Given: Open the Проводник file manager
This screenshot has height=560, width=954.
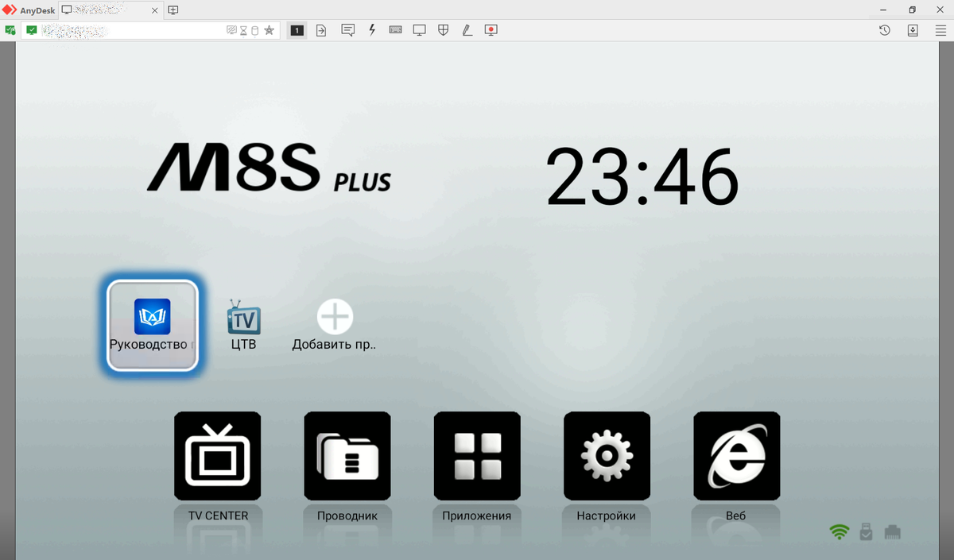Looking at the screenshot, I should [x=347, y=456].
